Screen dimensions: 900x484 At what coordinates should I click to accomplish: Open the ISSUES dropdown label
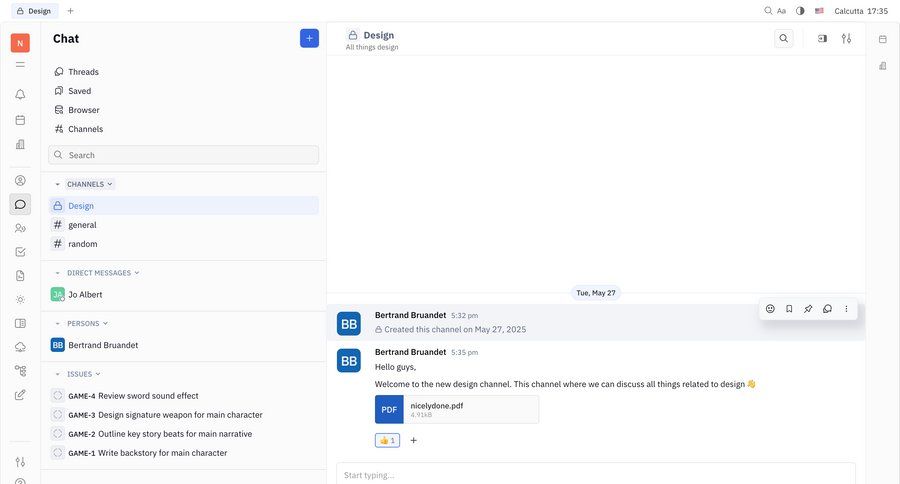pos(84,374)
